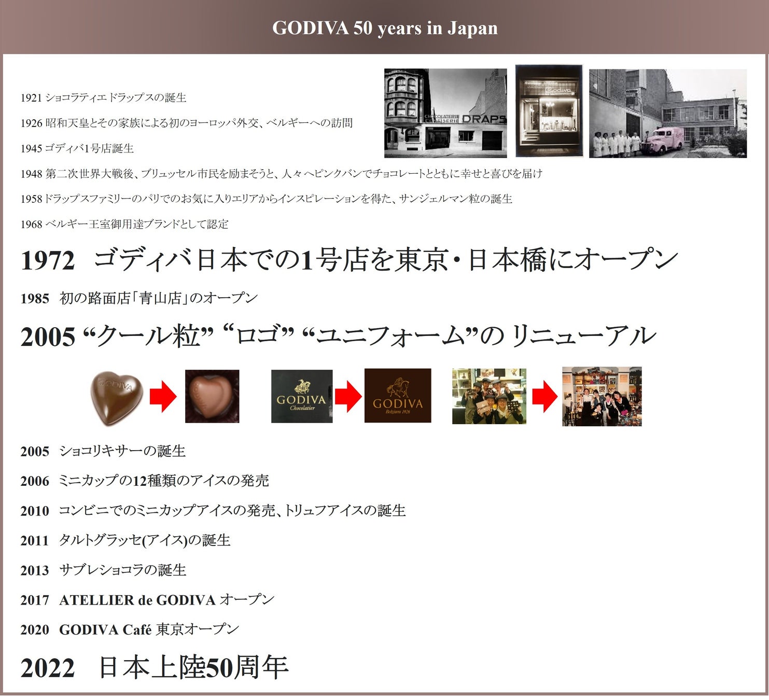The image size is (769, 700).
Task: Click the DRAPS chocolaterie building photo
Action: [x=445, y=113]
